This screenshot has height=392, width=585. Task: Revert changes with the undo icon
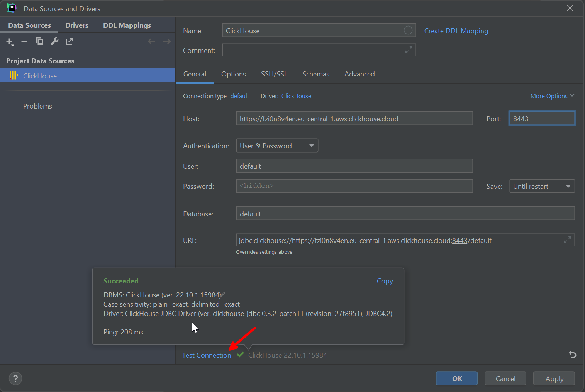click(572, 355)
